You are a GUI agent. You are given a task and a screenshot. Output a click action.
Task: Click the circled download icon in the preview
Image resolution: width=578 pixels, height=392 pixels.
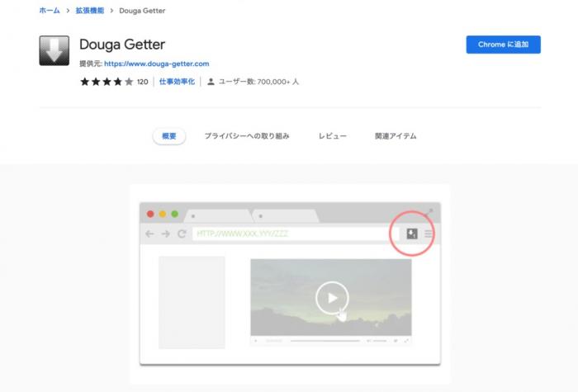(x=412, y=234)
